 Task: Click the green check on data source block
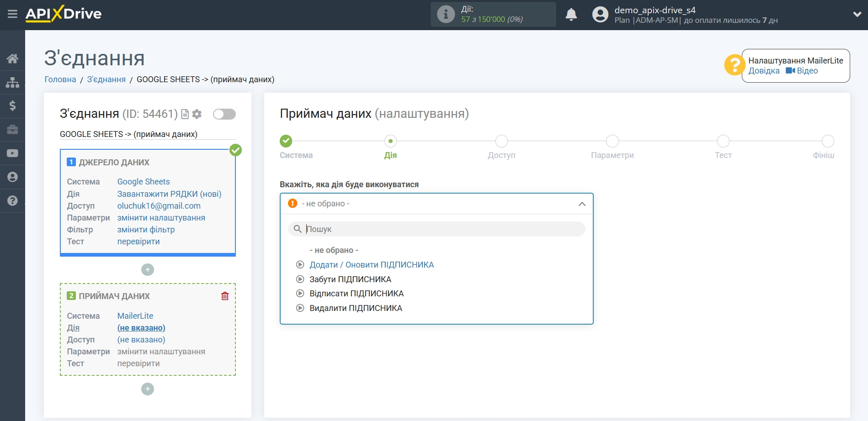coord(235,150)
